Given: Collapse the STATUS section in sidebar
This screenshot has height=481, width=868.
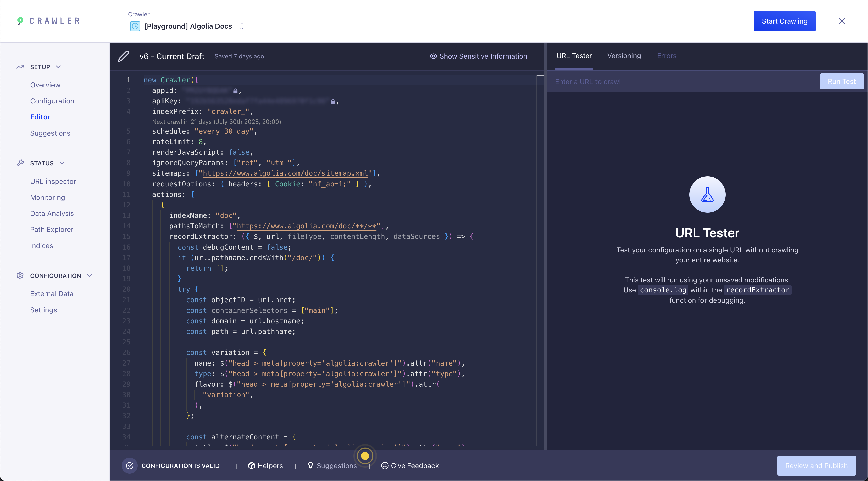Looking at the screenshot, I should (x=62, y=163).
